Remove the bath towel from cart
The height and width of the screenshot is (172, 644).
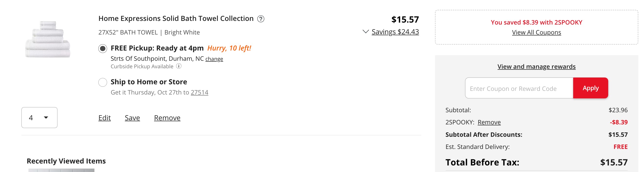pos(167,118)
